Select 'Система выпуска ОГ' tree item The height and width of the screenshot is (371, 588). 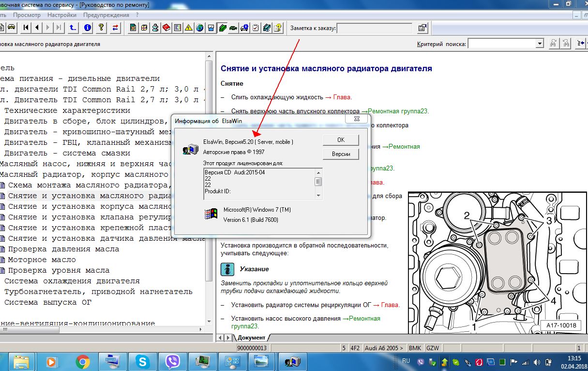click(x=48, y=302)
